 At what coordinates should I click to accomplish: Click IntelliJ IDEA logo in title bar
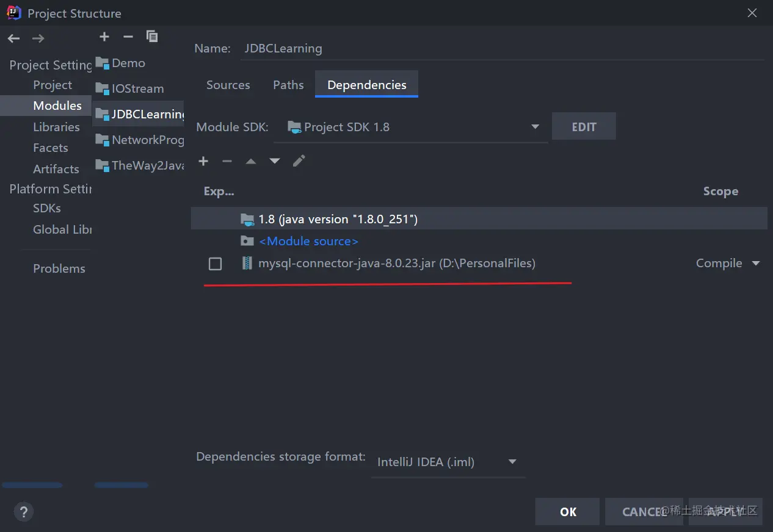pos(14,13)
